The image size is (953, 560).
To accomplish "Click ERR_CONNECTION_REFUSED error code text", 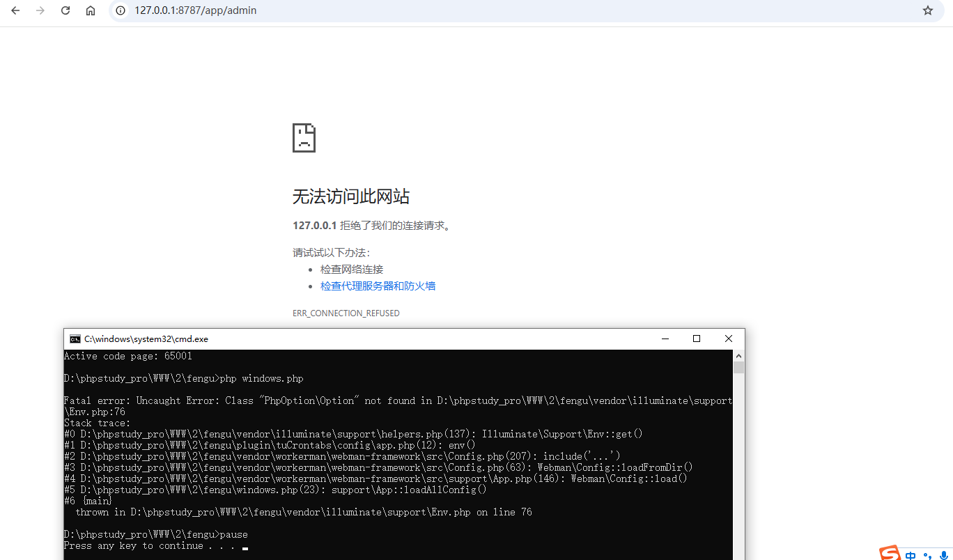I will pos(346,313).
